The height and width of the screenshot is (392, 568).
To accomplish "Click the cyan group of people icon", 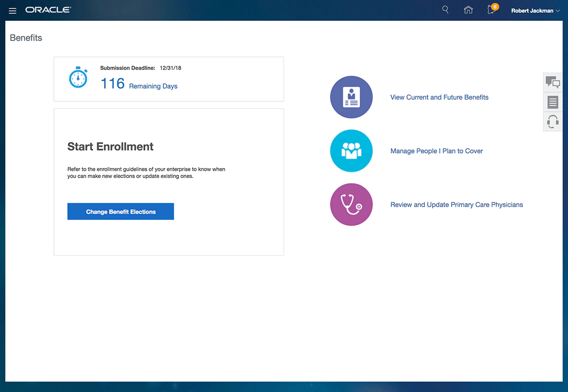I will point(351,151).
